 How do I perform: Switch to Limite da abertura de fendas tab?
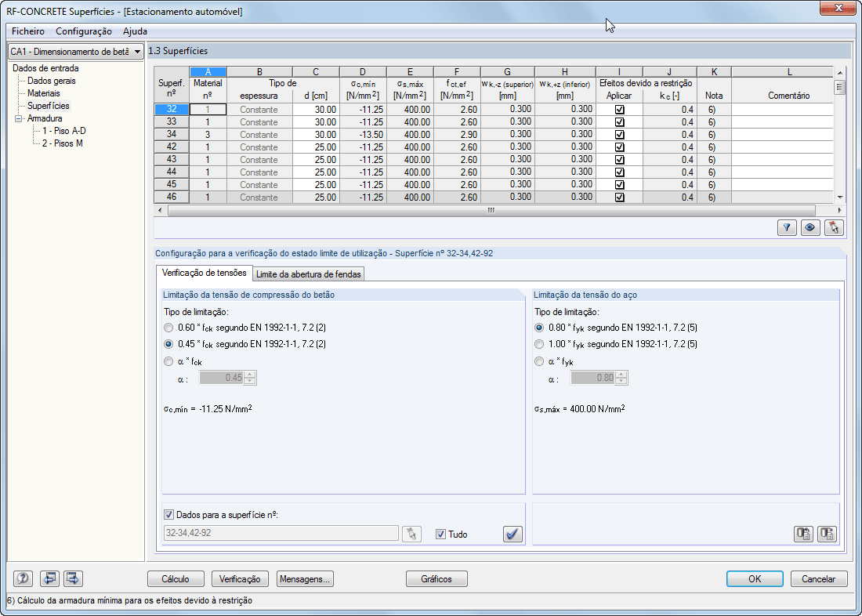[309, 274]
